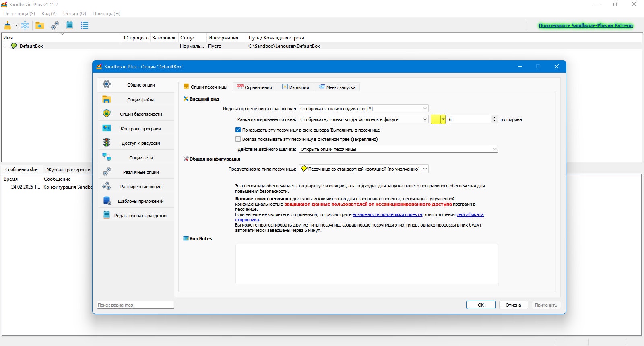
Task: Sort by Путь / Командная строка column header
Action: 444,37
